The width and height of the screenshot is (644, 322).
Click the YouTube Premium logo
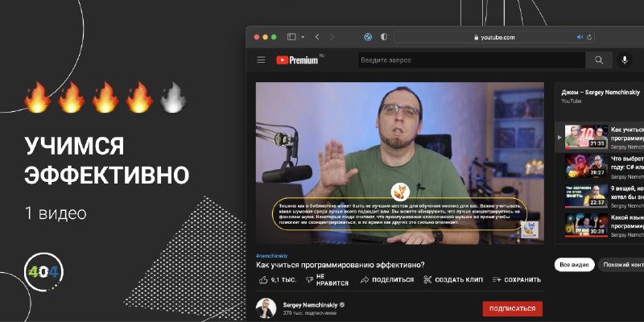coord(297,60)
